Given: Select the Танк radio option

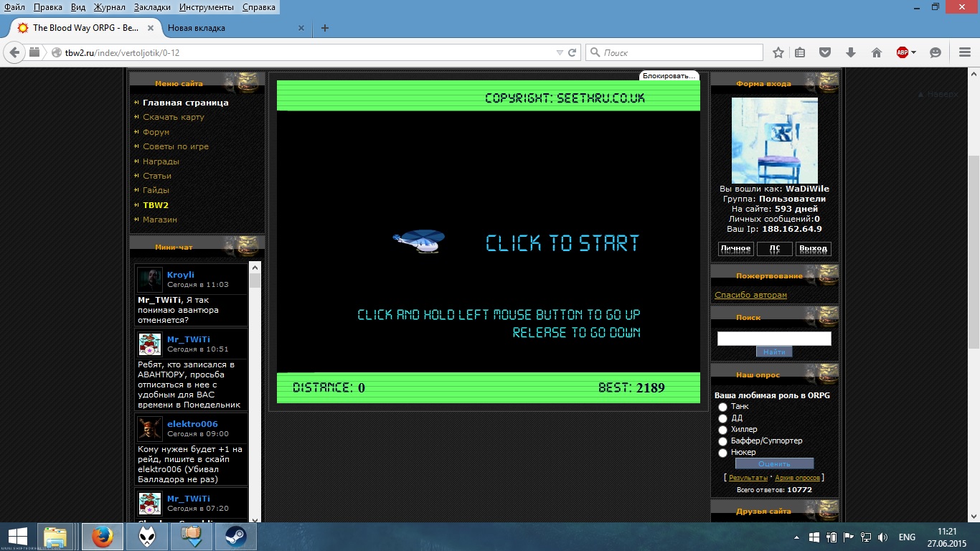Looking at the screenshot, I should point(722,407).
